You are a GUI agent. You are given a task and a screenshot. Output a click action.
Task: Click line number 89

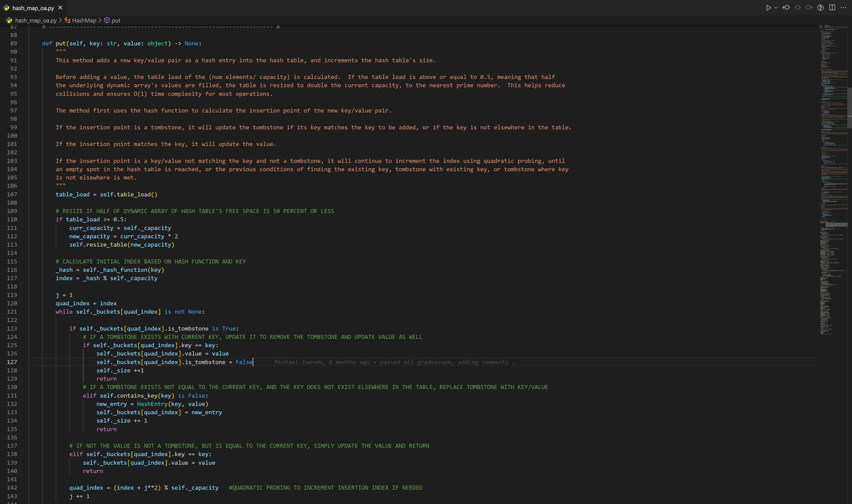(14, 43)
